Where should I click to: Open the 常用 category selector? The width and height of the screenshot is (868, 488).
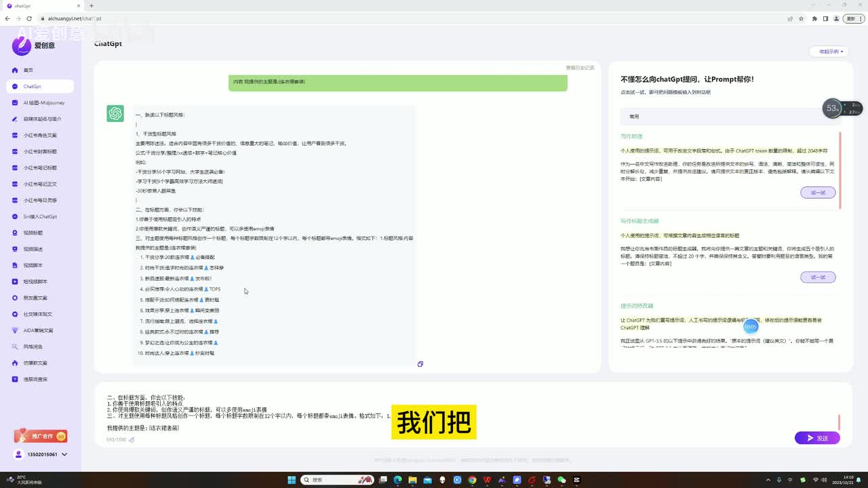(x=726, y=117)
